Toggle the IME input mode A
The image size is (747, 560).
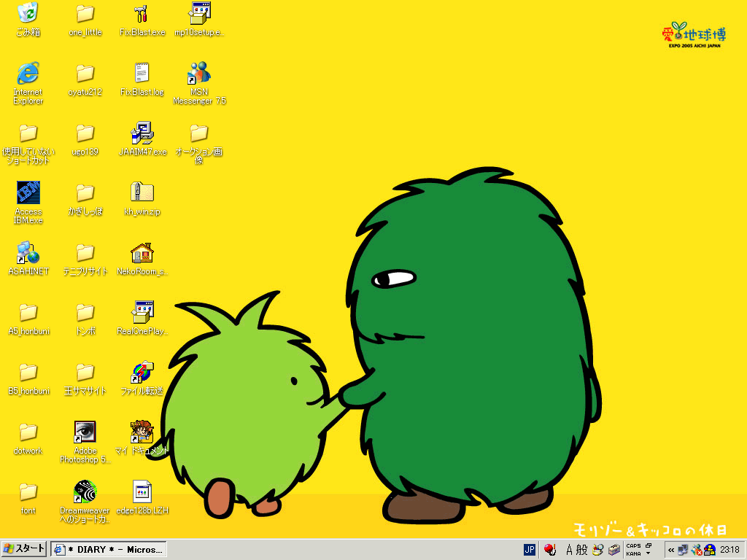569,550
